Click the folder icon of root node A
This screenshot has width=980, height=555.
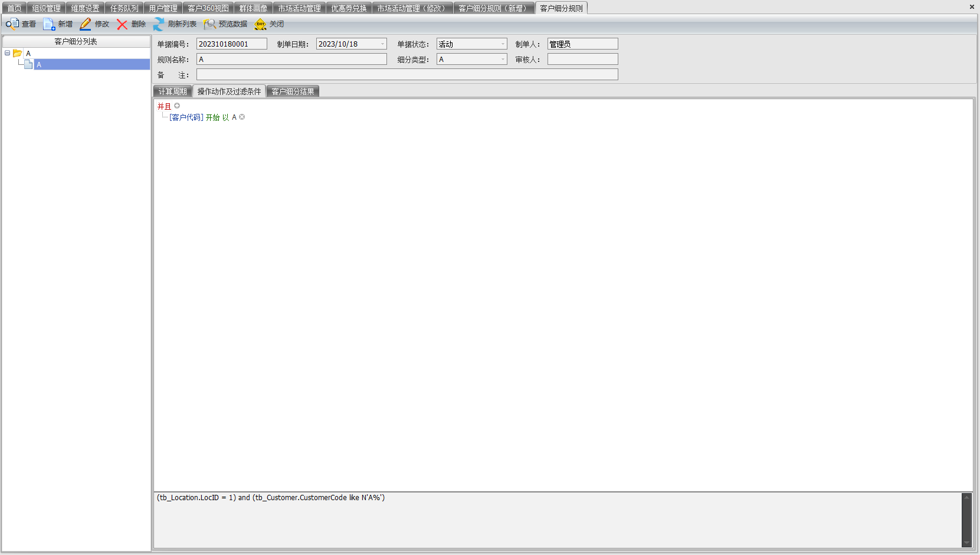[x=18, y=53]
